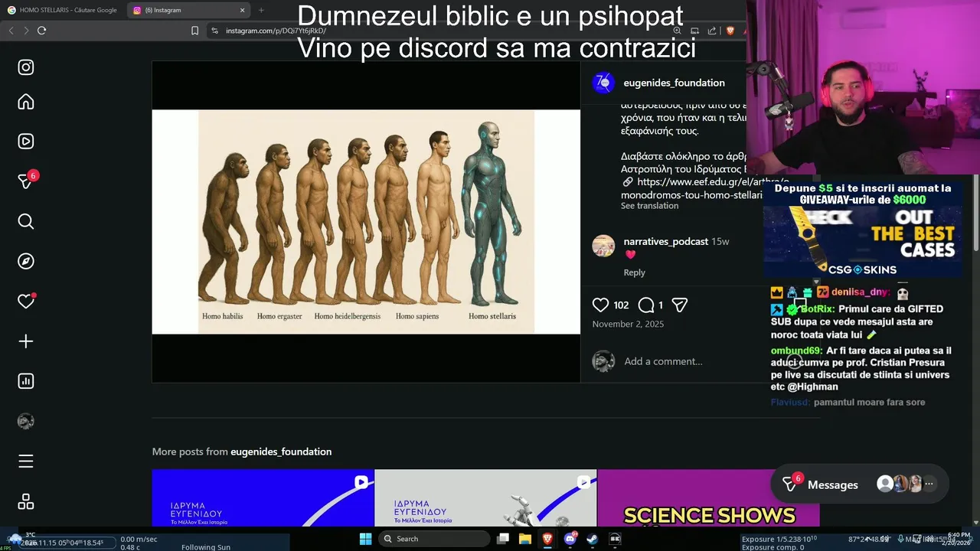
Task: Click the zoom magnifier icon in the address bar
Action: (678, 31)
